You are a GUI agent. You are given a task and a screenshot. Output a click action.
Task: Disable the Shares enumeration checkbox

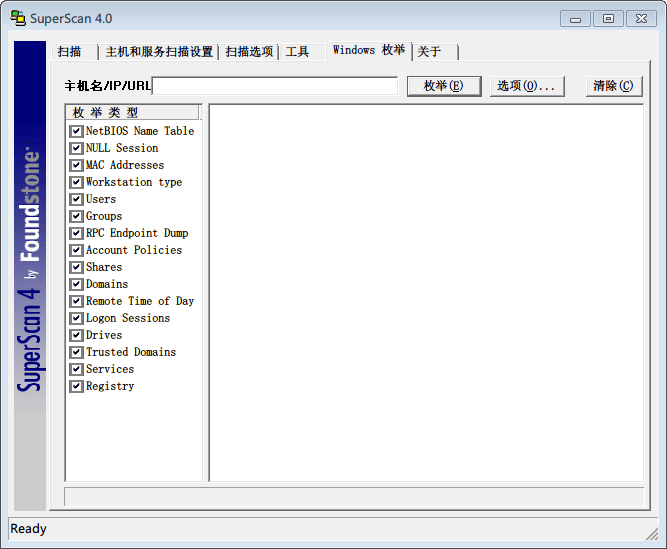(76, 267)
